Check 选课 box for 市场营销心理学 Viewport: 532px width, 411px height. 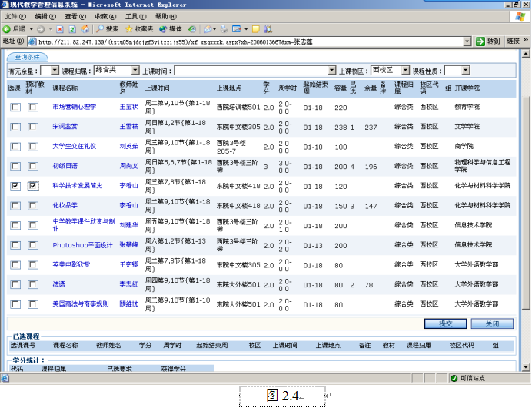coord(15,107)
